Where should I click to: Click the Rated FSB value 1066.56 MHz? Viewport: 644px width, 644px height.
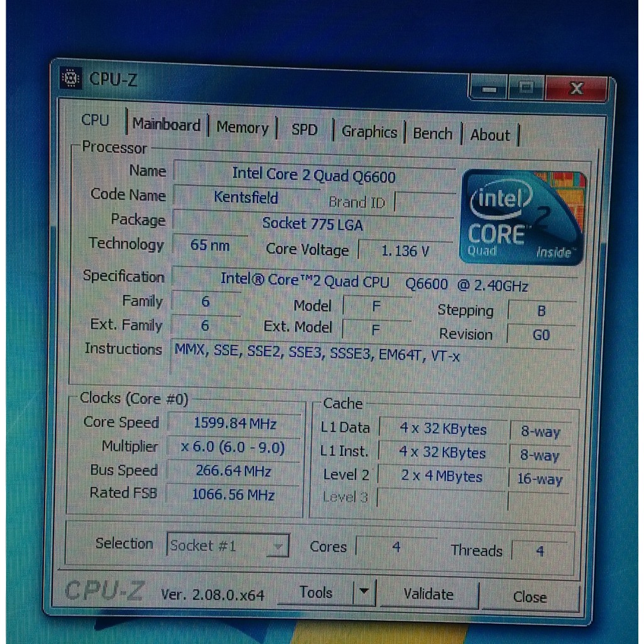click(x=233, y=494)
